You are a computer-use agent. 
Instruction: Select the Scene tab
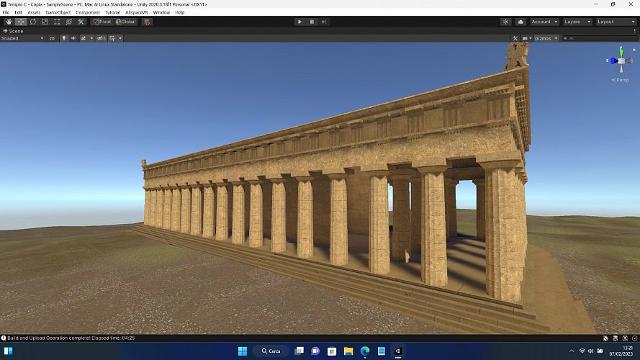tap(13, 31)
